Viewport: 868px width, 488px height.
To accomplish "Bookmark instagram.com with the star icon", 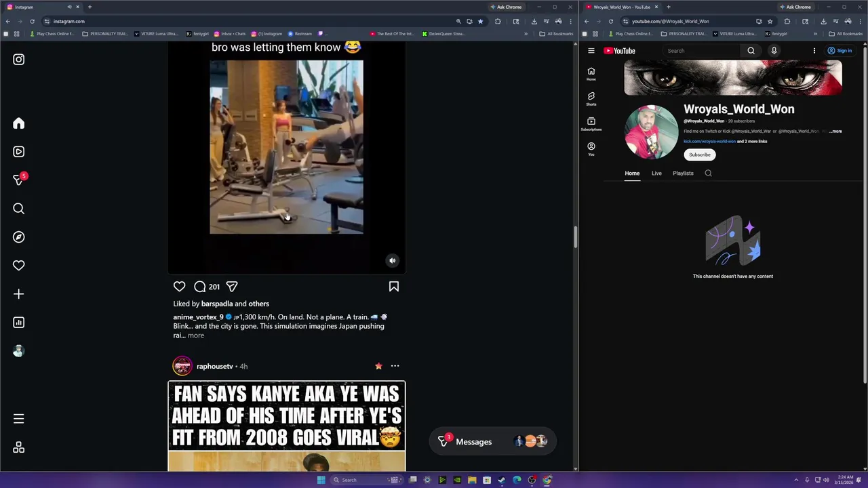I will click(x=480, y=21).
